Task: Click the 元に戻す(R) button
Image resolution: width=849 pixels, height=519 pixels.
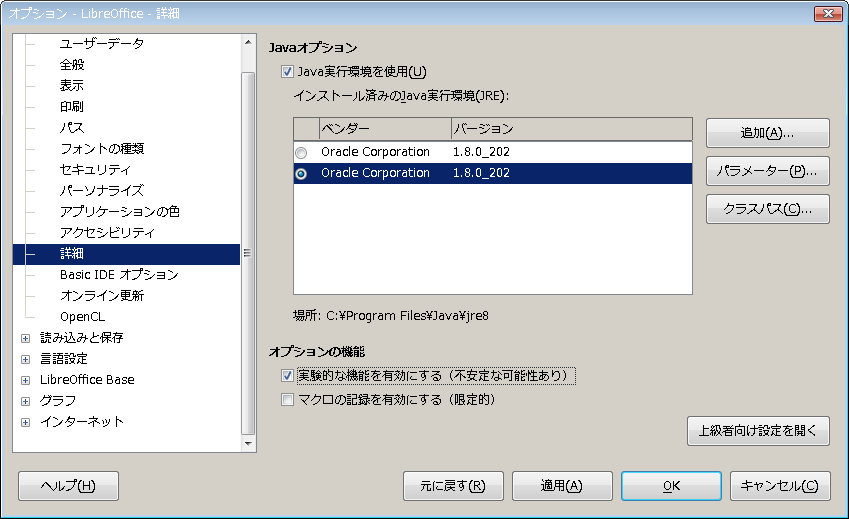Action: (x=453, y=486)
